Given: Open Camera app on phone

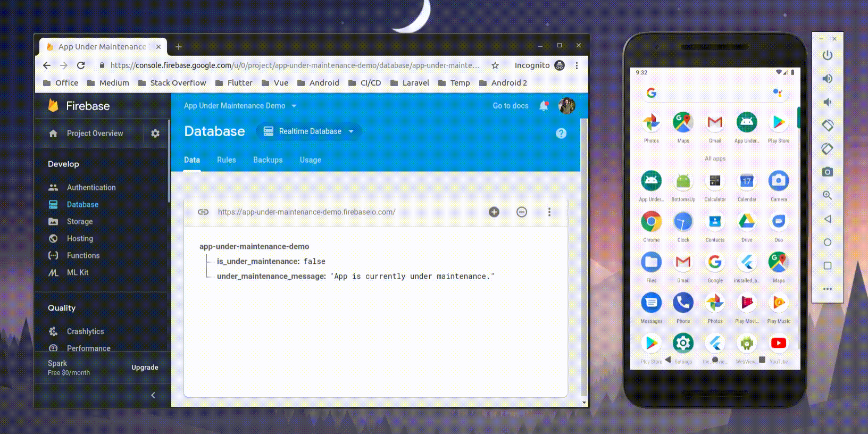Looking at the screenshot, I should (779, 186).
